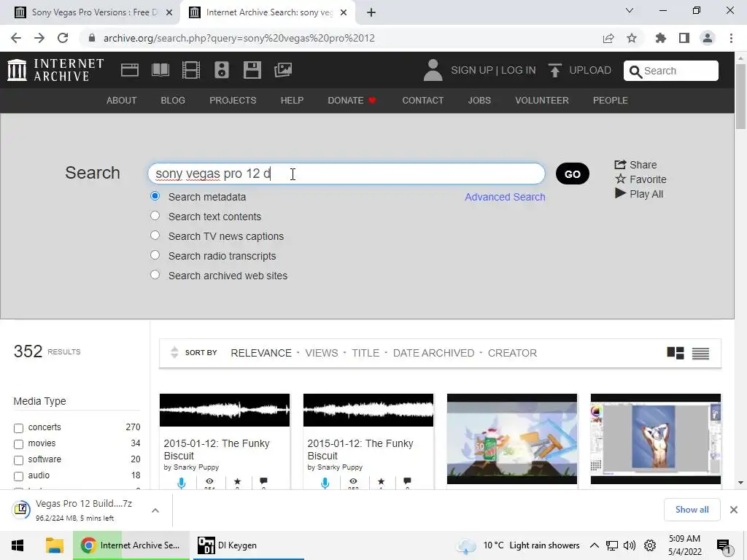This screenshot has height=560, width=747.
Task: Open Chrome tab search dropdown arrow
Action: point(630,10)
